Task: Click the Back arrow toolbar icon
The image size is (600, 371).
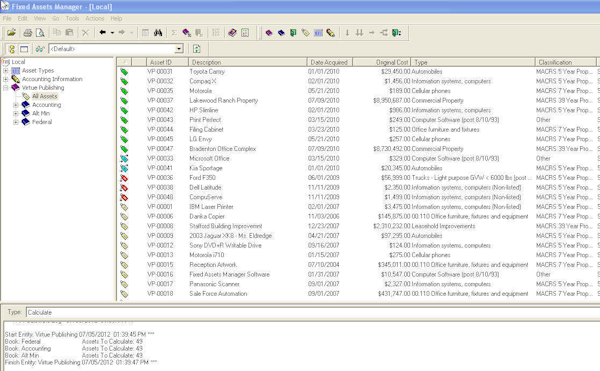Action: (102, 33)
